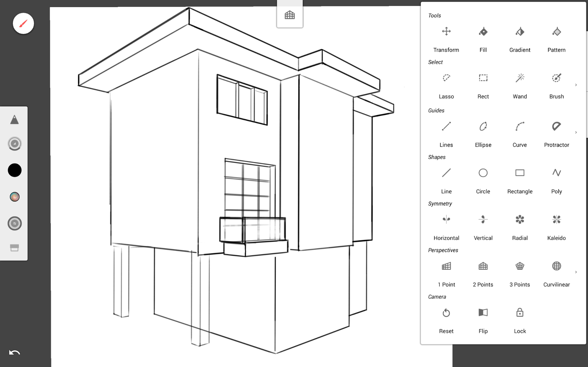Select the active color swatch
The height and width of the screenshot is (367, 588).
(14, 170)
